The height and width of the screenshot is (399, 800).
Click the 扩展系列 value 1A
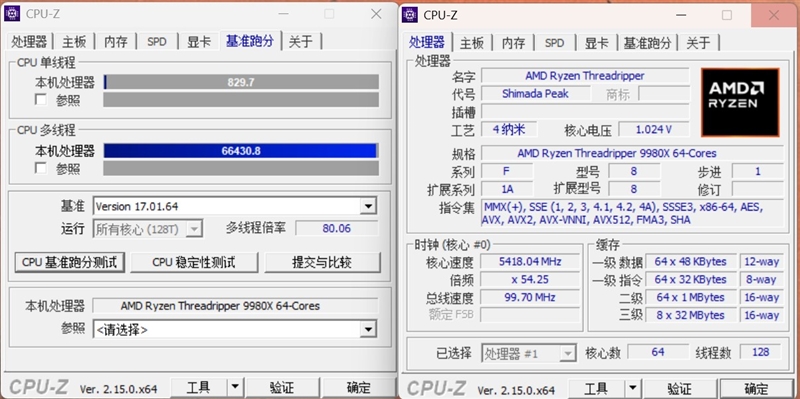(x=507, y=189)
